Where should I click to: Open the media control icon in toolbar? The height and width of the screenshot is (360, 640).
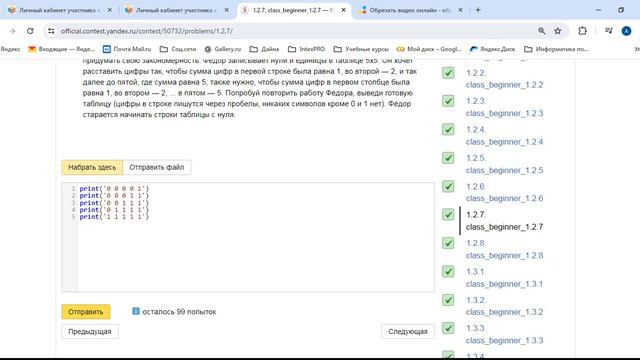[x=609, y=31]
